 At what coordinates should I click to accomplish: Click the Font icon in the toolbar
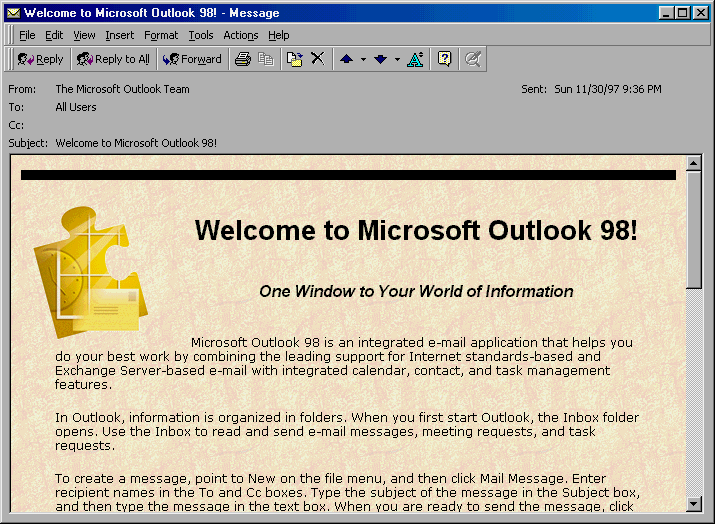click(416, 59)
